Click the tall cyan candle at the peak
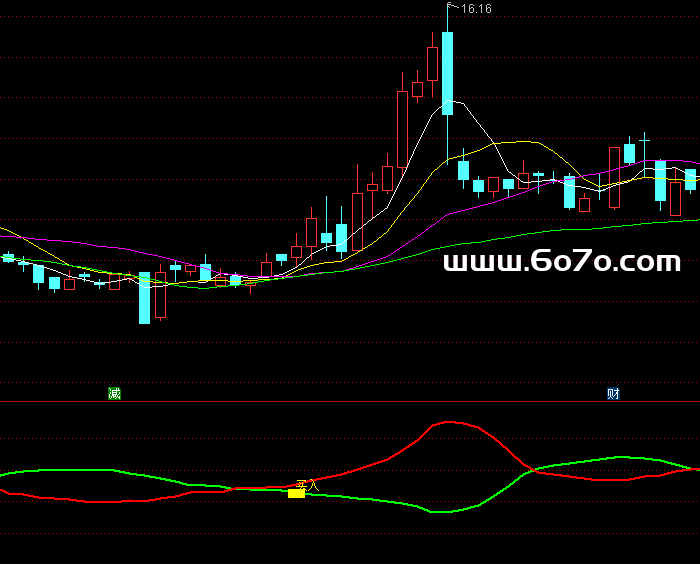 tap(447, 72)
